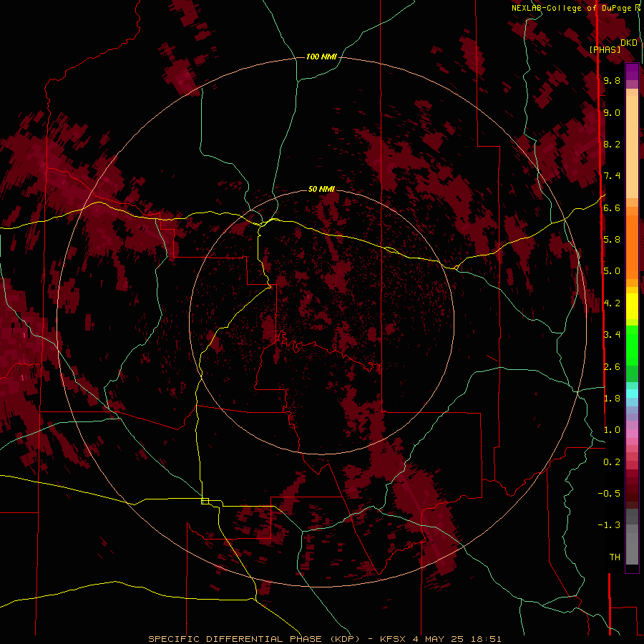This screenshot has width=644, height=644.
Task: Click the 2.6 scale value
Action: click(612, 367)
